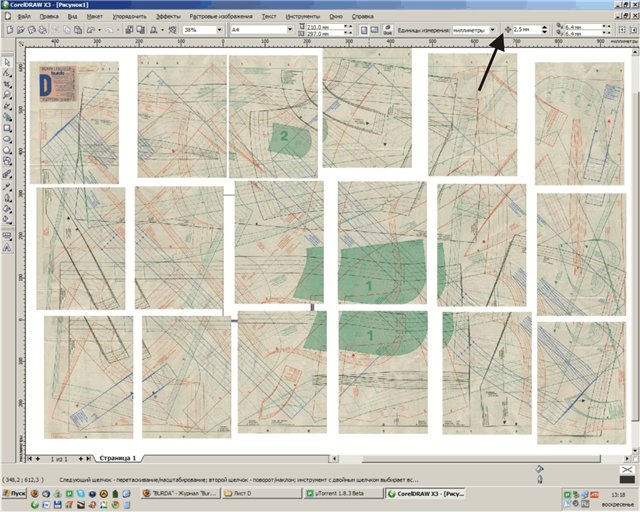Open the A4 paper size dropdown
The height and width of the screenshot is (512, 640).
pyautogui.click(x=288, y=30)
